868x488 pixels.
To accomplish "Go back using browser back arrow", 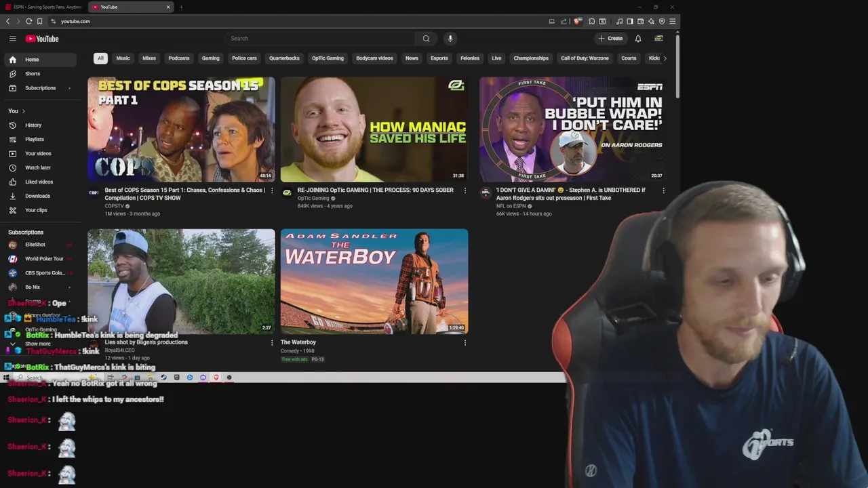I will [7, 21].
